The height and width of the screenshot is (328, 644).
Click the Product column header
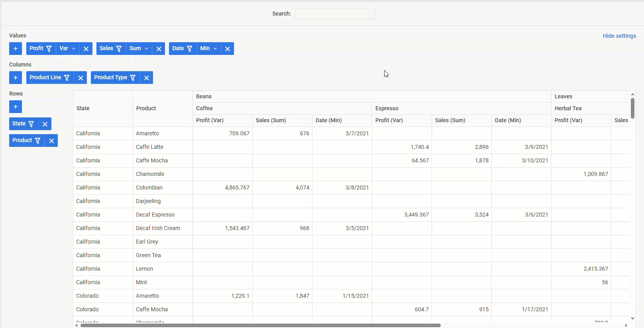(163, 108)
